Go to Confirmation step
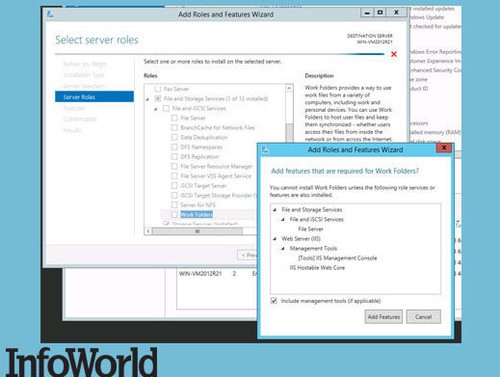The width and height of the screenshot is (500, 377). coord(80,119)
